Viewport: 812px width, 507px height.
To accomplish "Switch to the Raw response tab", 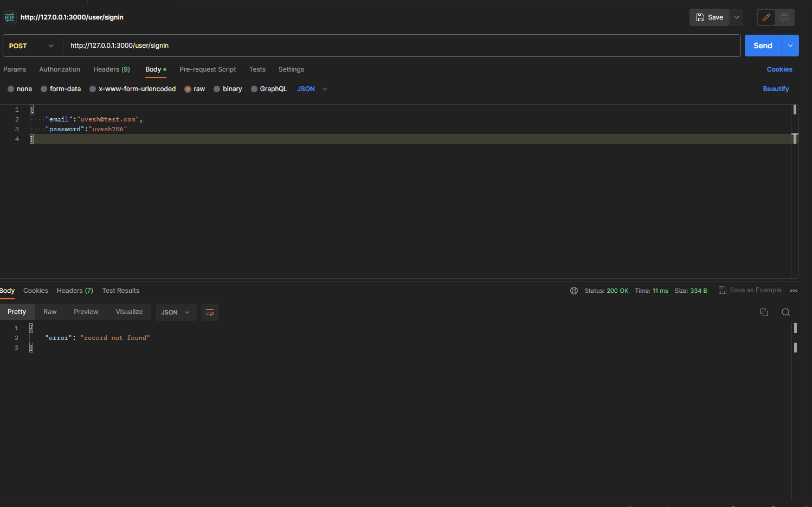I will [49, 311].
